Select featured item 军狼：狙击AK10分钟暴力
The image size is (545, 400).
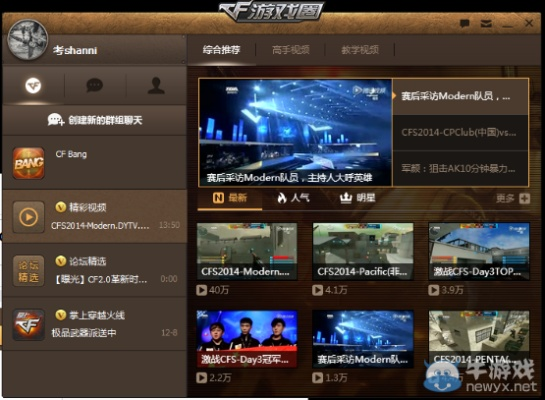coord(461,169)
